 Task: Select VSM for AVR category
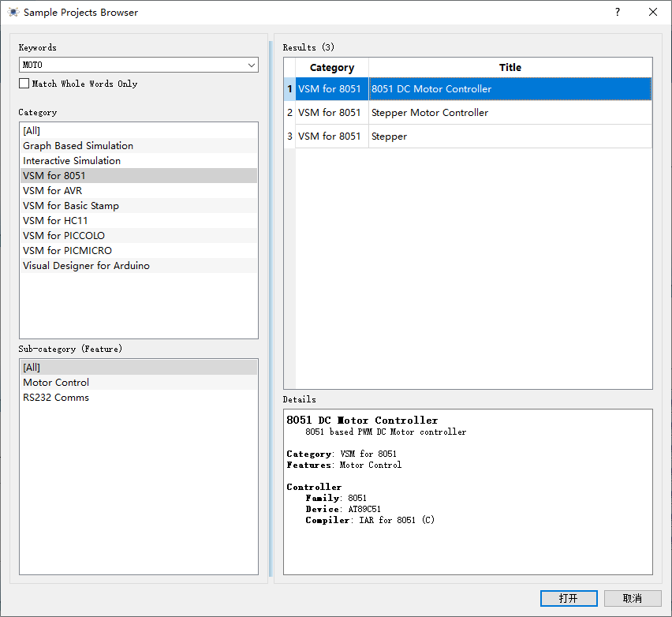[52, 191]
